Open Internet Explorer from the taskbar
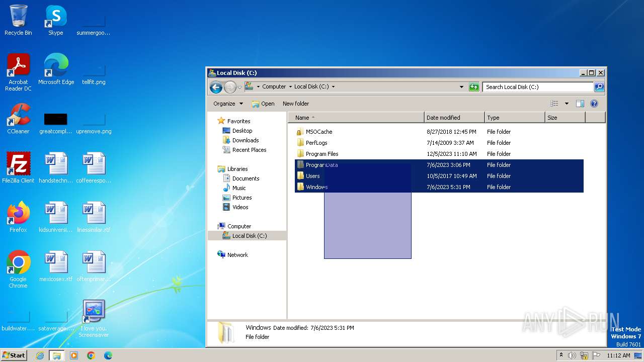 click(x=40, y=355)
